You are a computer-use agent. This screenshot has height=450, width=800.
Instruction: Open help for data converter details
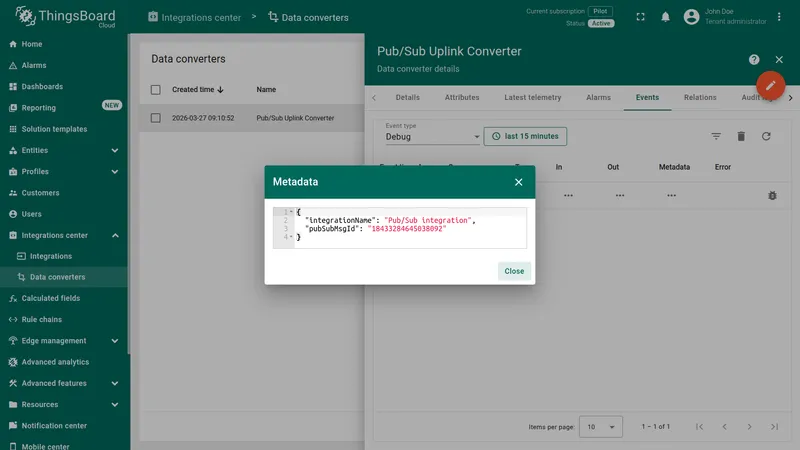point(754,60)
